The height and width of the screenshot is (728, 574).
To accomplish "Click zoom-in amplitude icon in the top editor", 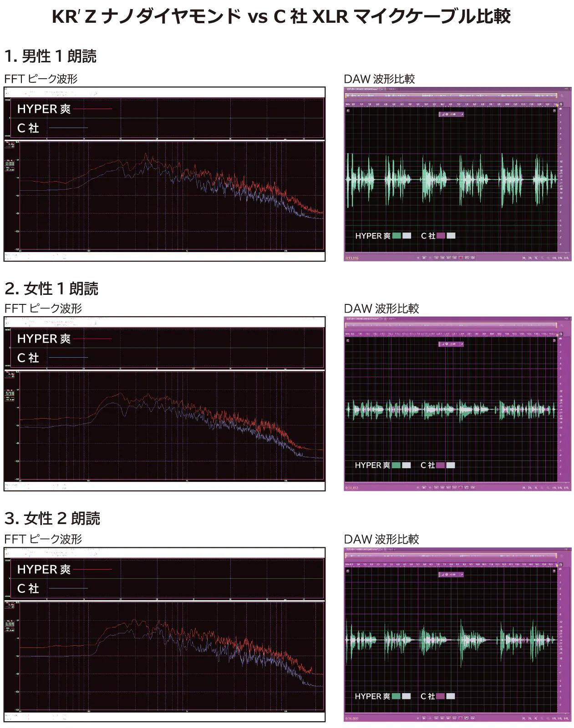I will (524, 258).
